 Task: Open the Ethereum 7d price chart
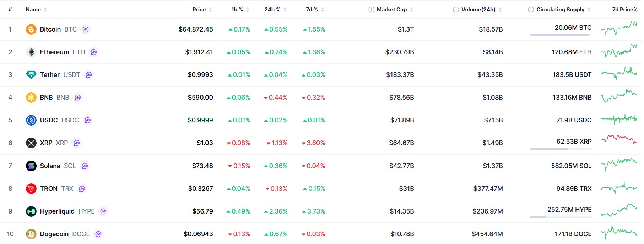coord(619,51)
